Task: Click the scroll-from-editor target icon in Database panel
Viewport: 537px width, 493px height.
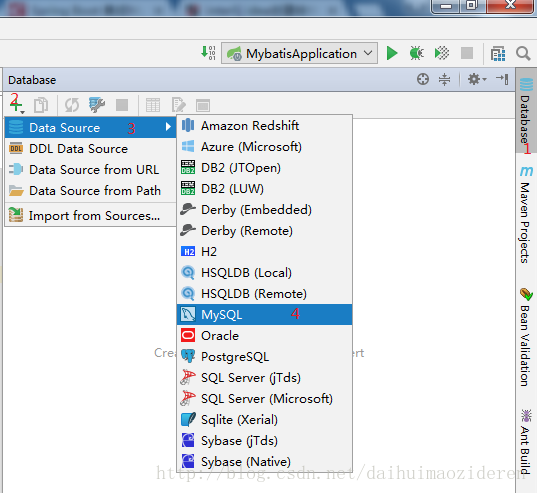Action: [423, 79]
